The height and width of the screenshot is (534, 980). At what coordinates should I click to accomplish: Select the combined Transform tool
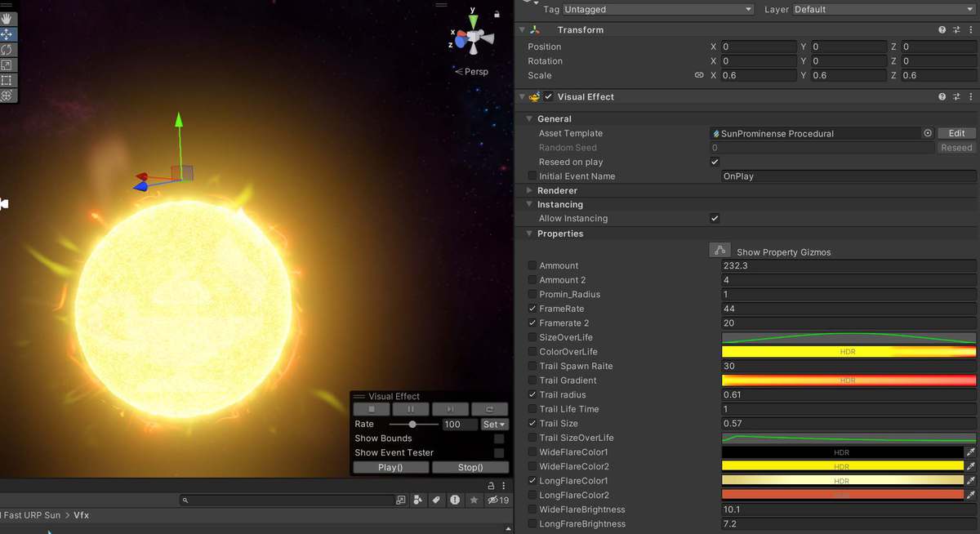click(7, 96)
